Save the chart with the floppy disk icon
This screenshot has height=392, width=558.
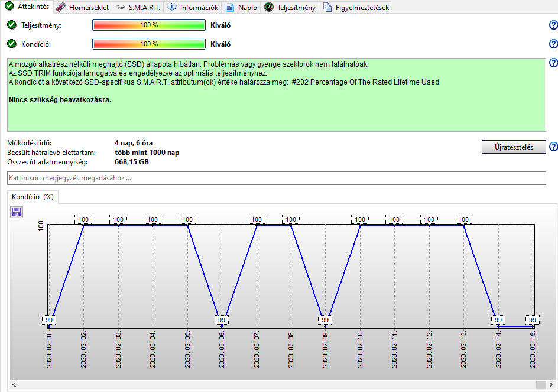[16, 212]
